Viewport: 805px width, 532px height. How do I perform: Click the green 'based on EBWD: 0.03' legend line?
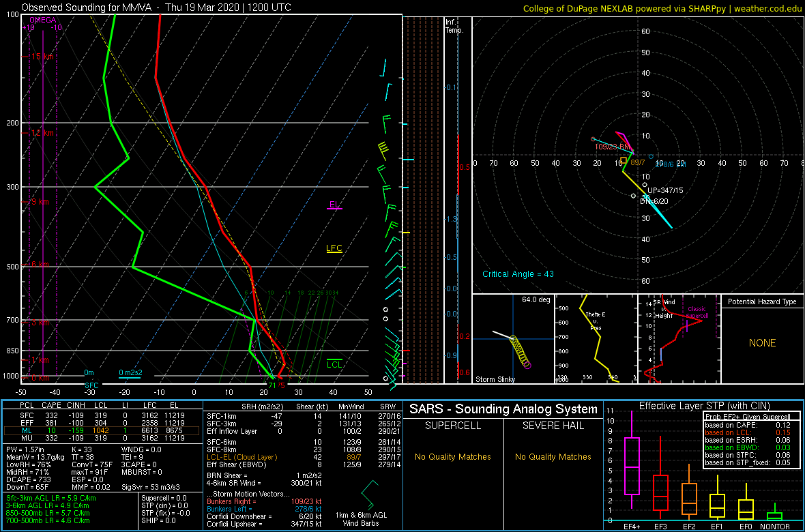[x=748, y=447]
